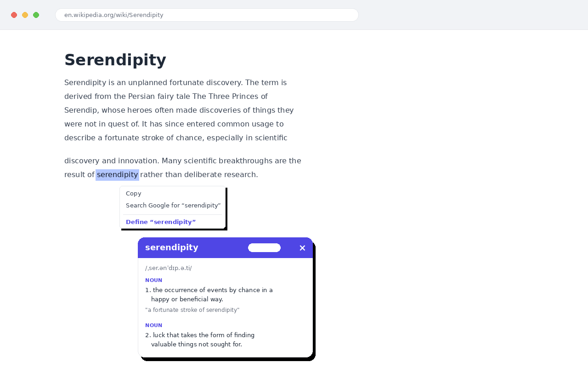Click the example quote "a fortunate stroke of serendipity"
The height and width of the screenshot is (368, 588).
pos(192,310)
